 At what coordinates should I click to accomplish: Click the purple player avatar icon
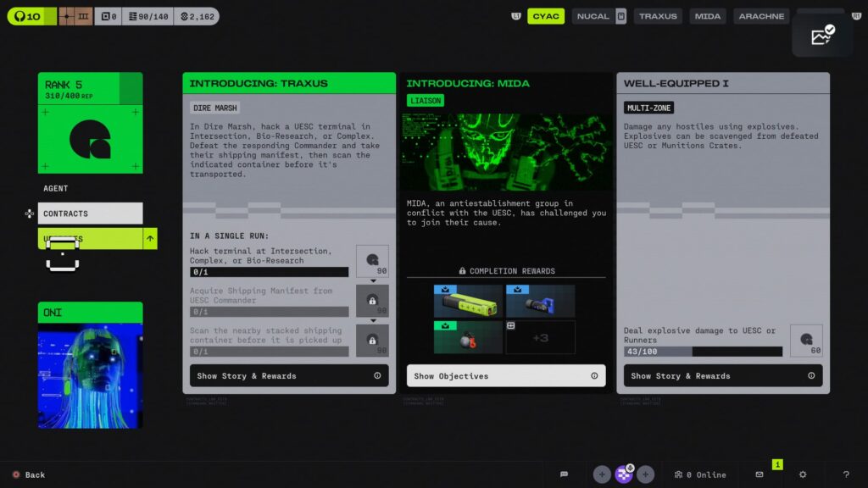[624, 474]
